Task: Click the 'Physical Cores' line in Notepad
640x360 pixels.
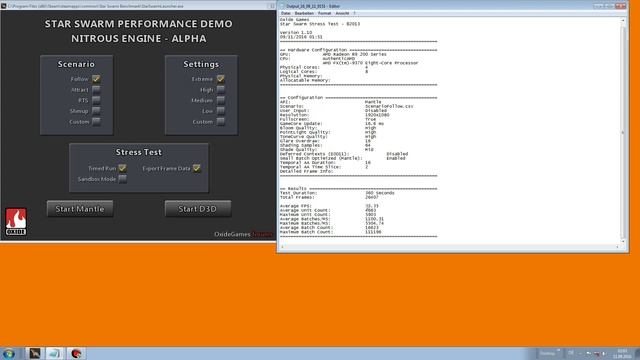Action: point(324,67)
